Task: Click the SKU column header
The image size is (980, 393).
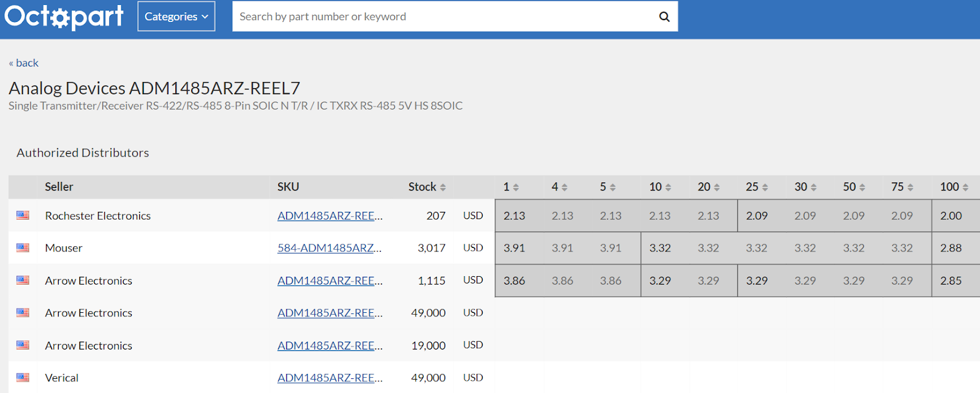Action: pos(288,187)
